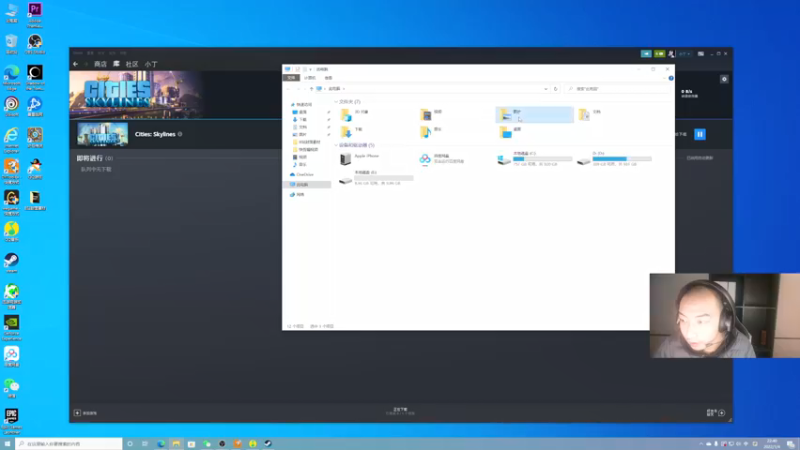
Task: Collapse the 文件夹 (7) group
Action: coord(336,102)
